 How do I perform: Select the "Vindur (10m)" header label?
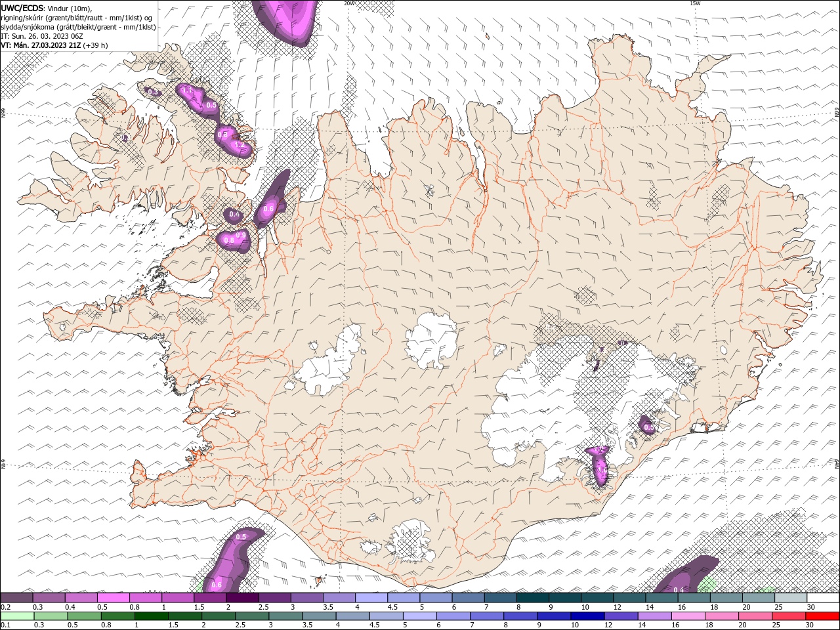point(70,8)
